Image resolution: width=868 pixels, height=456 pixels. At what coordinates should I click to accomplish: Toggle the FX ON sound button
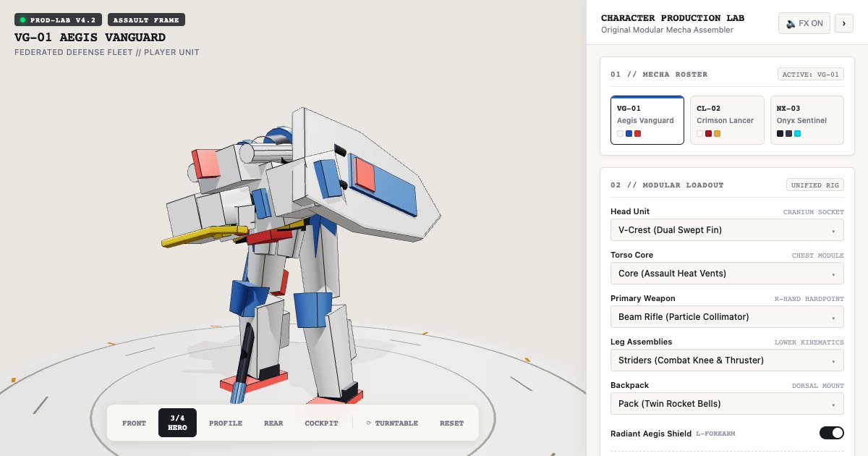click(804, 23)
